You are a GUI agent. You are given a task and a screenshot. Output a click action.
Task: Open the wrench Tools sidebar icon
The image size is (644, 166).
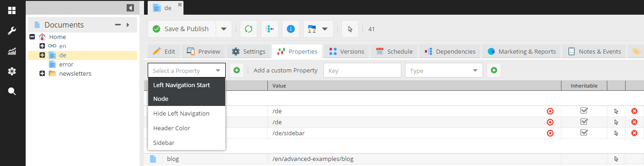tap(12, 31)
